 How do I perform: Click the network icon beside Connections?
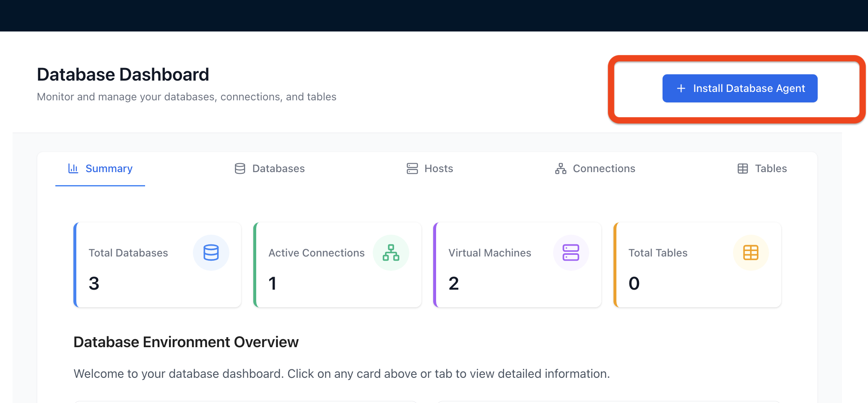click(x=561, y=168)
